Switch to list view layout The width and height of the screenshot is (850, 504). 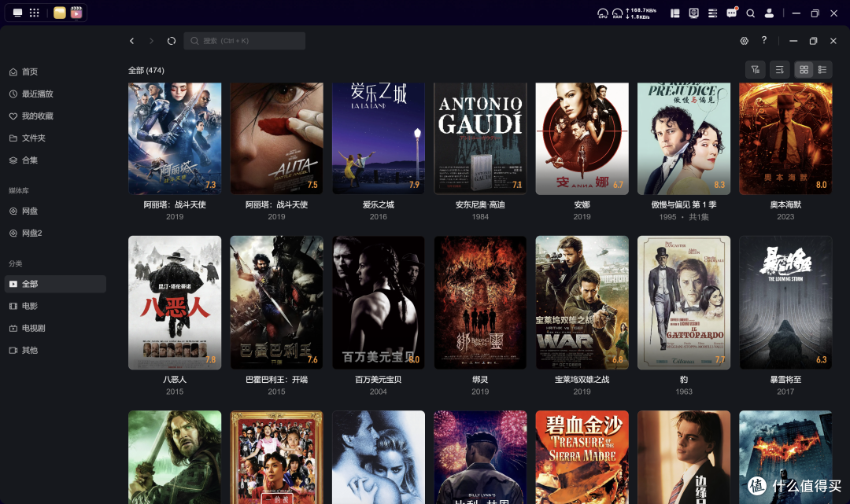click(x=822, y=70)
